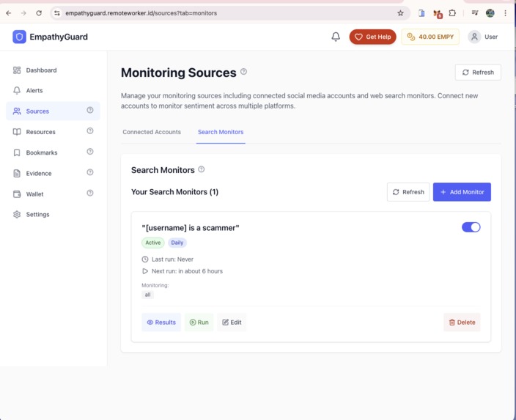
Task: Click the Add Monitor button
Action: 462,192
